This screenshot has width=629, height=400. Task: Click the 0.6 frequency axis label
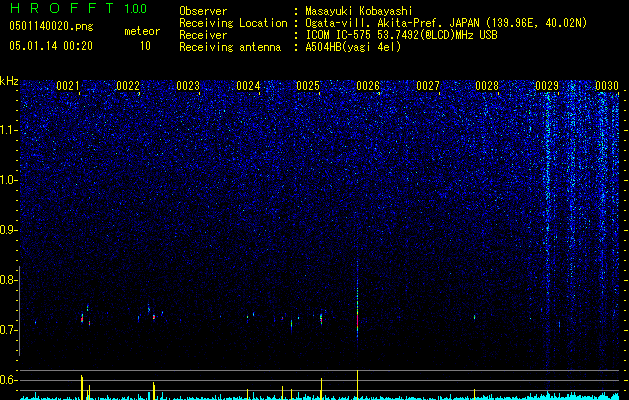tap(8, 380)
